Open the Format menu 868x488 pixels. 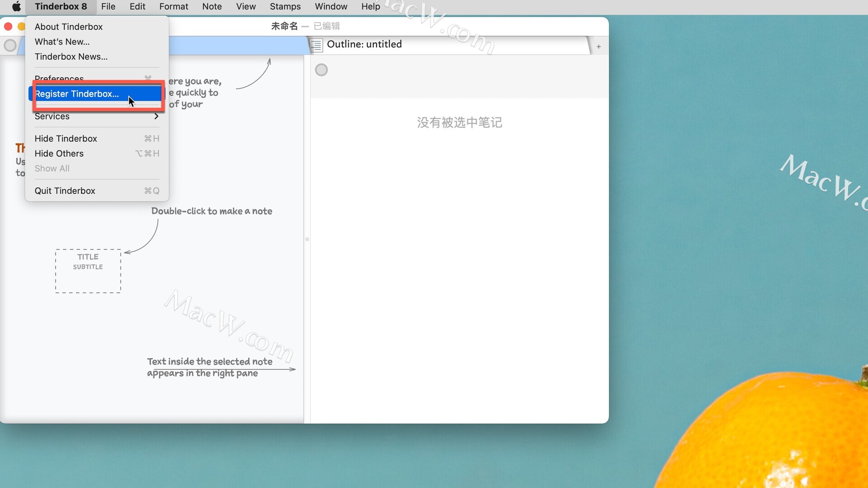tap(174, 6)
